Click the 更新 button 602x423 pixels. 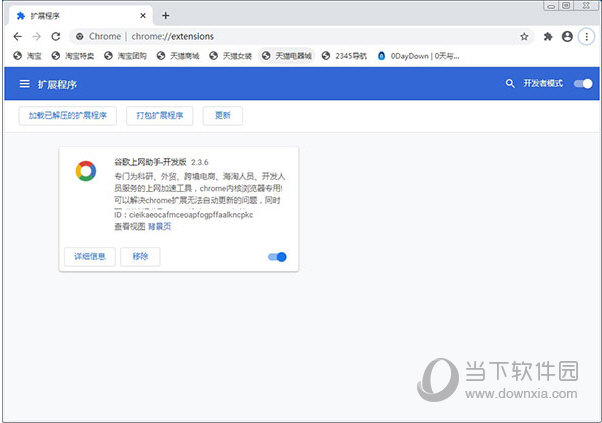(x=223, y=116)
